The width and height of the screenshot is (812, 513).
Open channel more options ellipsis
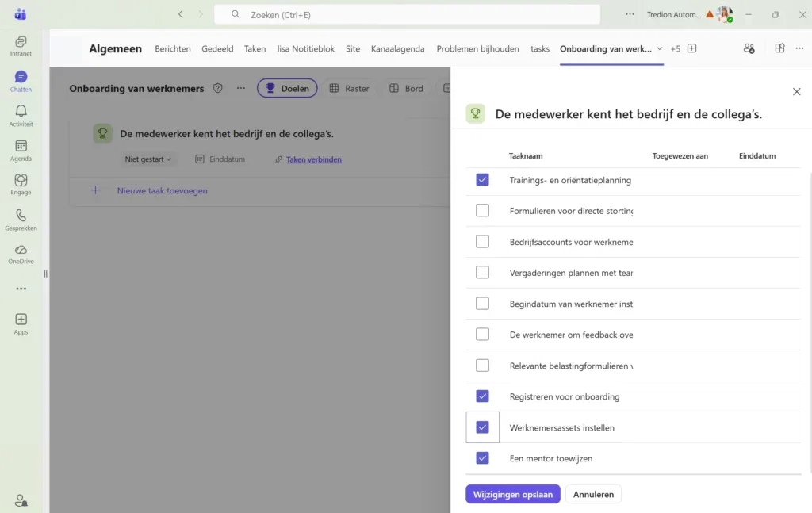pyautogui.click(x=799, y=48)
